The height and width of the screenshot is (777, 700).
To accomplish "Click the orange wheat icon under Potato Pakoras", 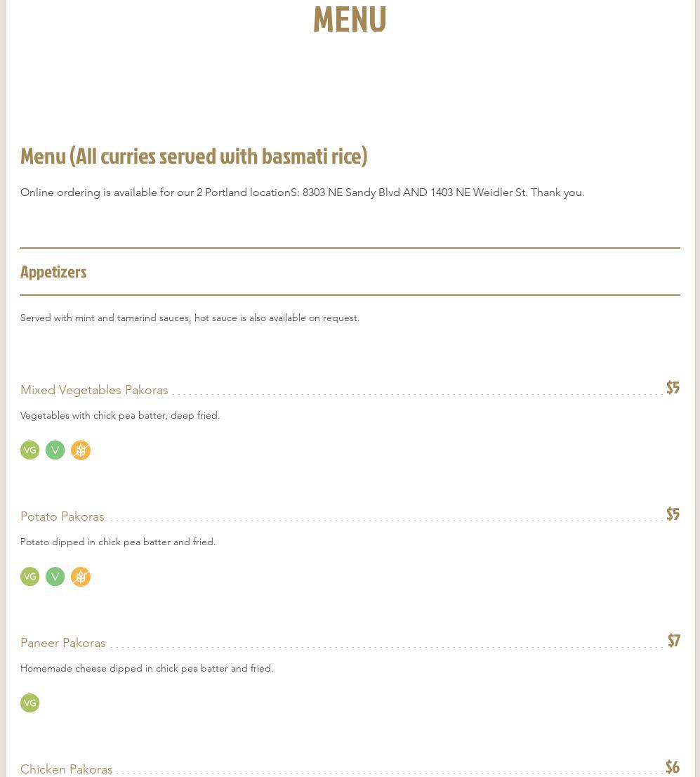I will 81,577.
